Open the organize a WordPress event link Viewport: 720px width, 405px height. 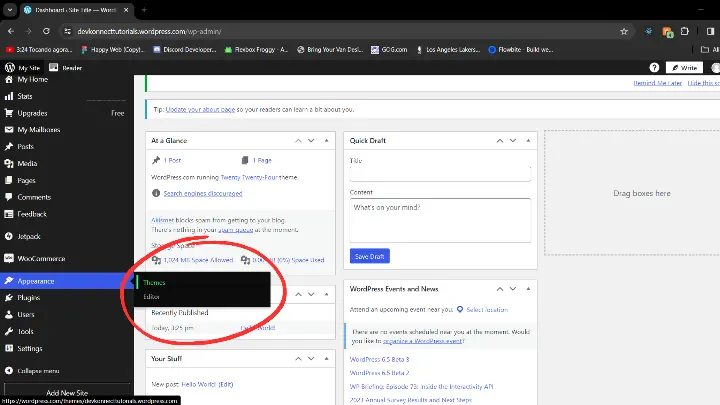tap(422, 341)
